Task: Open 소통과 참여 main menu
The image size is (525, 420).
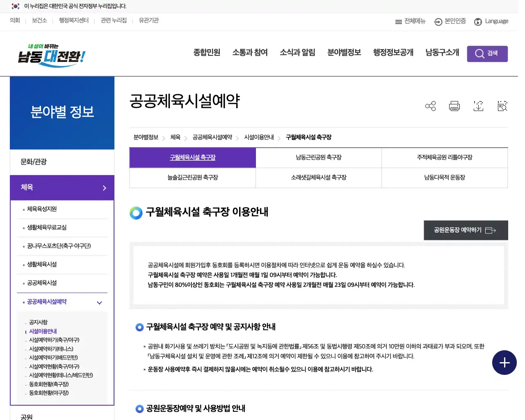Action: coord(250,52)
